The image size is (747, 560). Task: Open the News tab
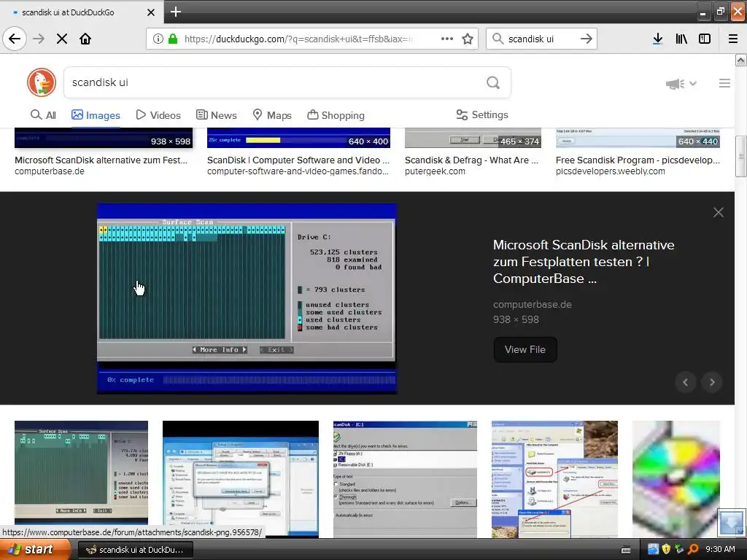pyautogui.click(x=216, y=115)
